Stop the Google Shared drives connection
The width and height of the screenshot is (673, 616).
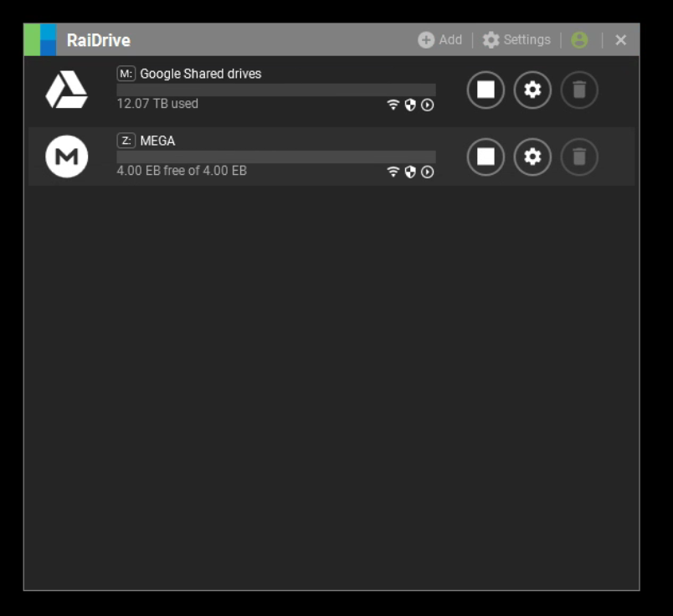(x=485, y=90)
